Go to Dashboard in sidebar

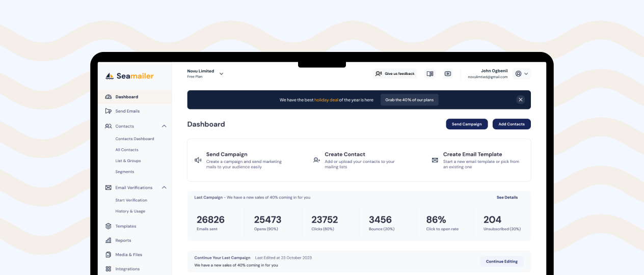(135, 97)
